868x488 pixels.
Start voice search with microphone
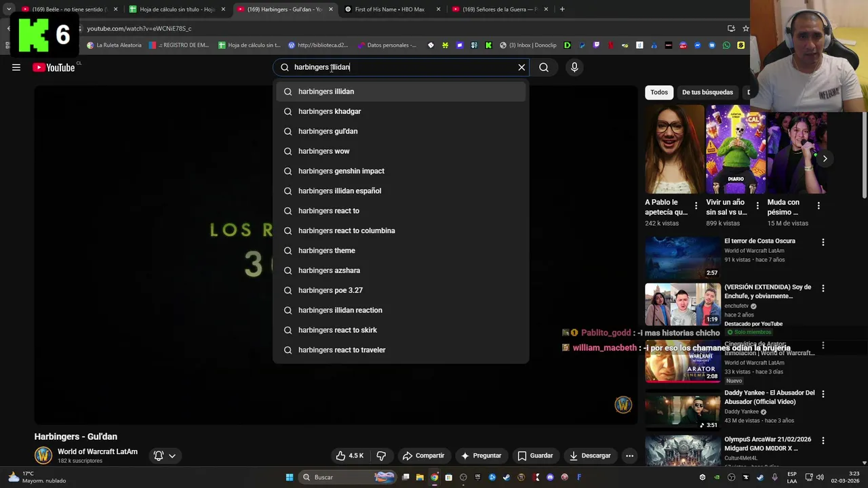[x=574, y=67]
